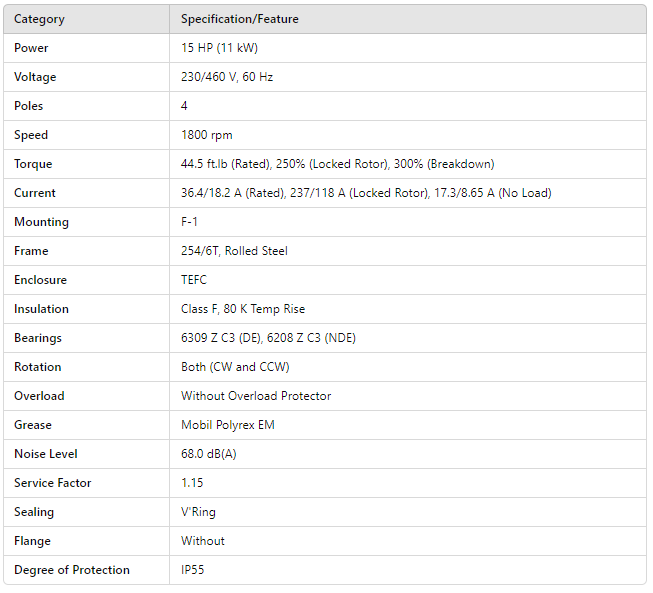Select the Mobil Polyrex EM value
Viewport: 653px width, 593px height.
227,425
